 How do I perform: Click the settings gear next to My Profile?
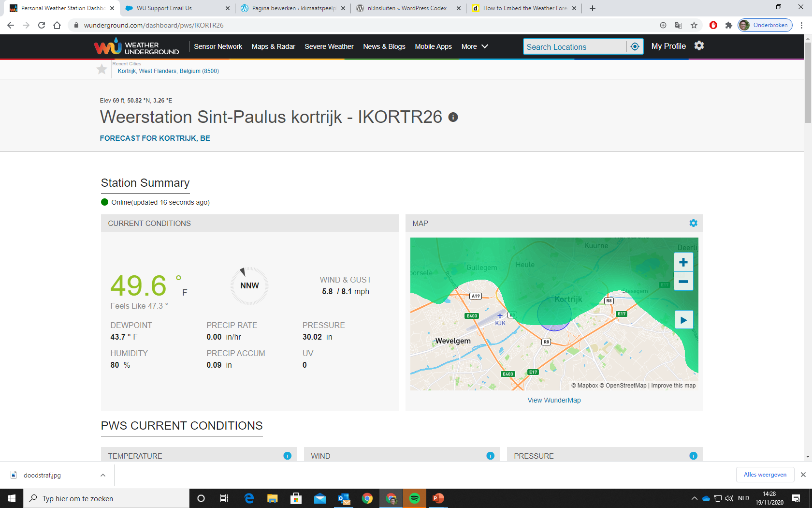click(x=699, y=46)
